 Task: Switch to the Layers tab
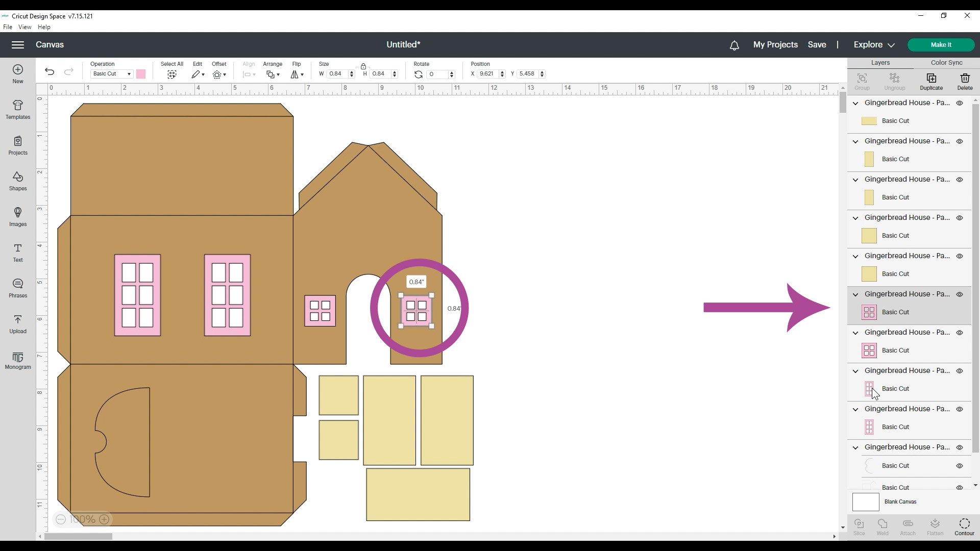pos(880,63)
